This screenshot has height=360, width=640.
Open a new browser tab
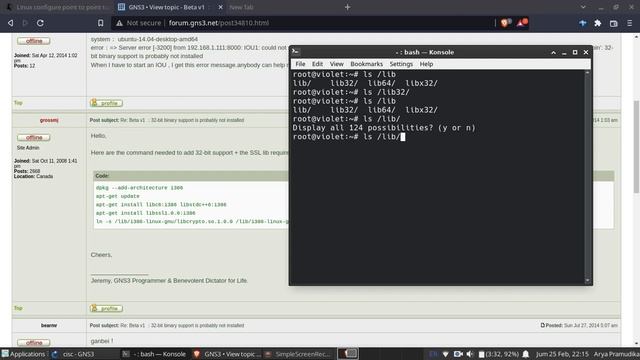(347, 7)
